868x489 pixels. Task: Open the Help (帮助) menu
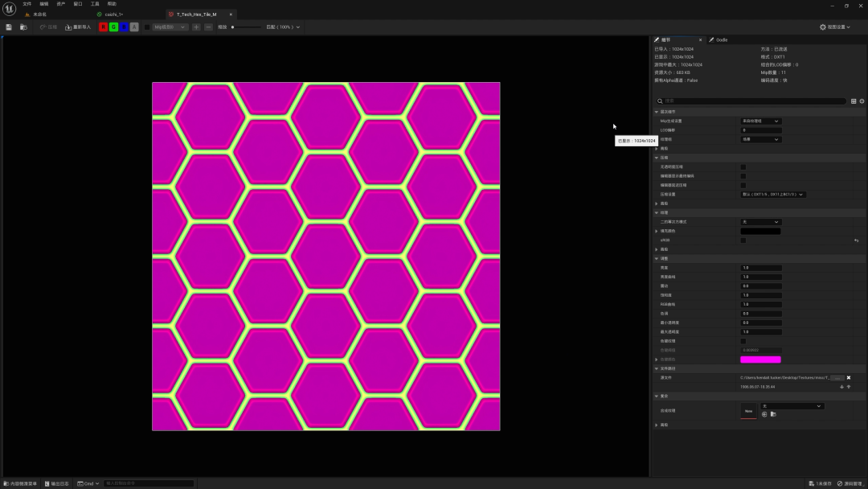tap(112, 4)
